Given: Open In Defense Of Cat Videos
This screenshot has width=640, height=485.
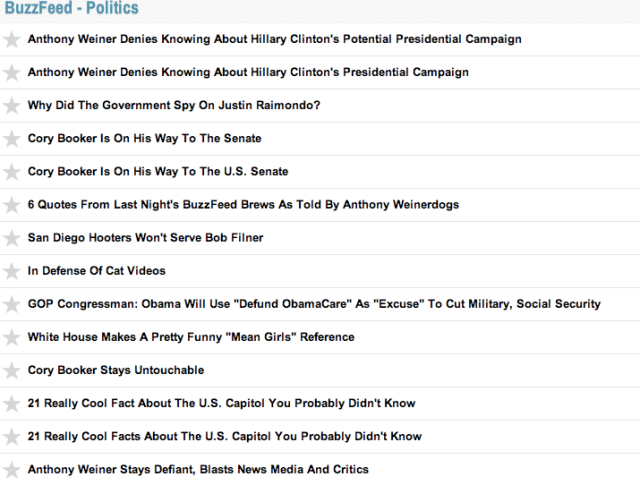Looking at the screenshot, I should [x=96, y=271].
